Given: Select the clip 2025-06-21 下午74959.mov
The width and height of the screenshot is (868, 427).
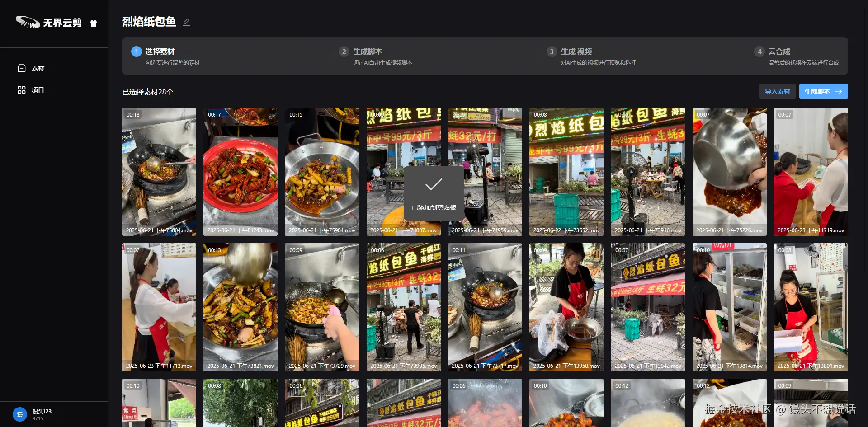Looking at the screenshot, I should [x=485, y=172].
